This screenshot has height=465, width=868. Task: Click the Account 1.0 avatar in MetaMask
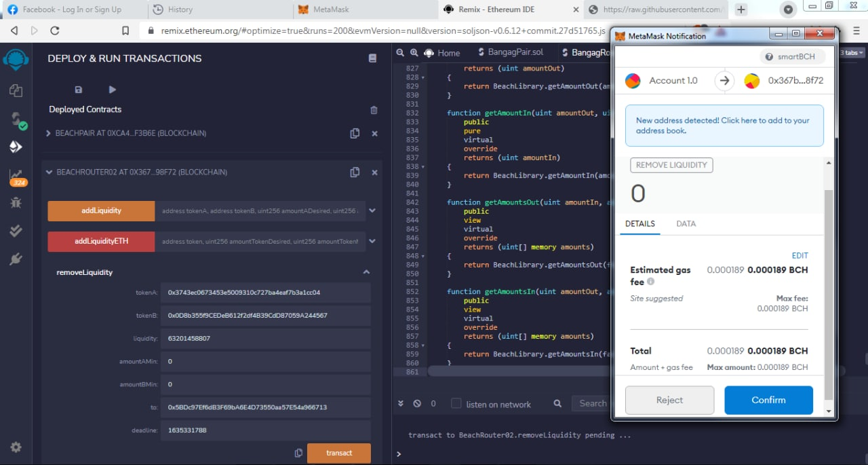click(632, 81)
